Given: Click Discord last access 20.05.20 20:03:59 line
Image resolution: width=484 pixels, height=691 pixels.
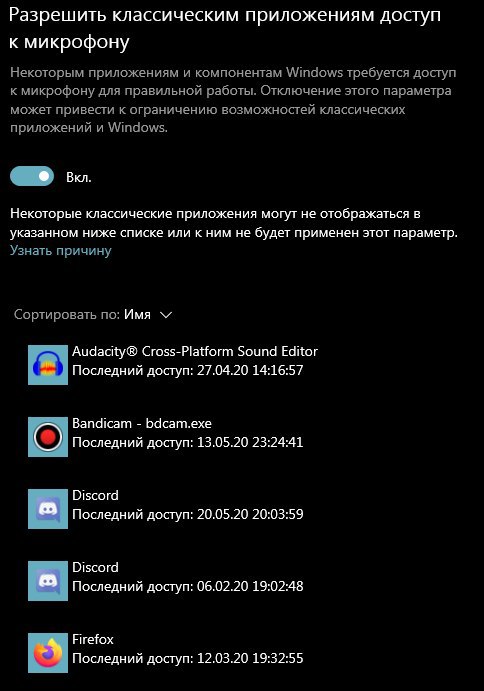Looking at the screenshot, I should (188, 514).
